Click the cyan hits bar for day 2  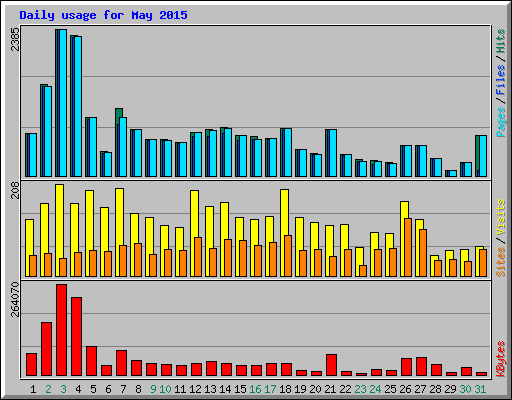click(48, 132)
